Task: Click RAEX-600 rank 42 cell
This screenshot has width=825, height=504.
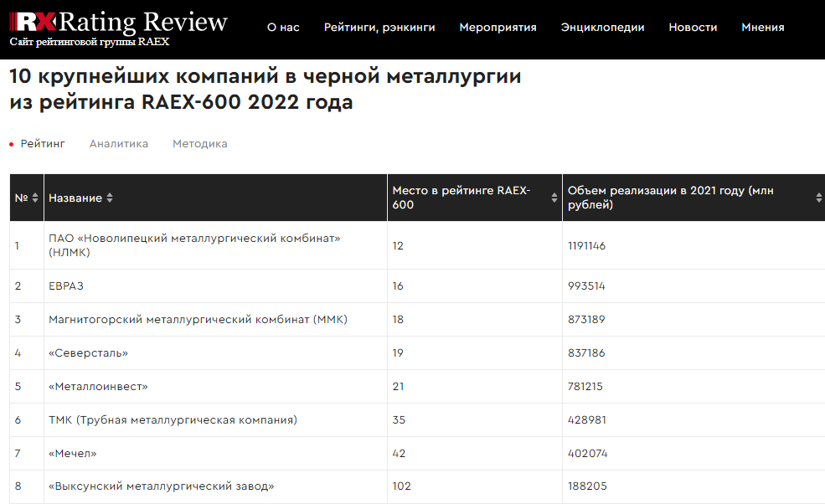Action: [x=475, y=453]
